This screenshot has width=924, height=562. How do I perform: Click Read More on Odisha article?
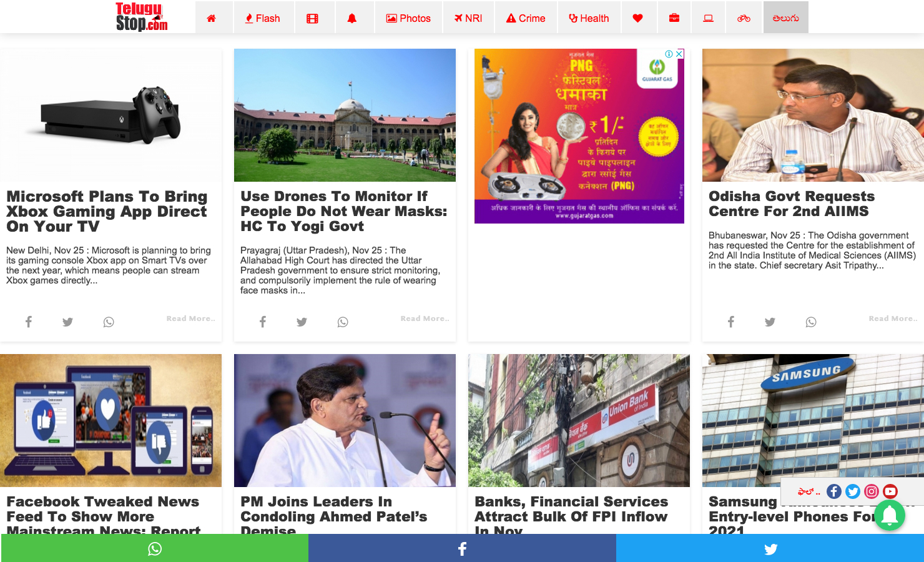click(x=893, y=318)
